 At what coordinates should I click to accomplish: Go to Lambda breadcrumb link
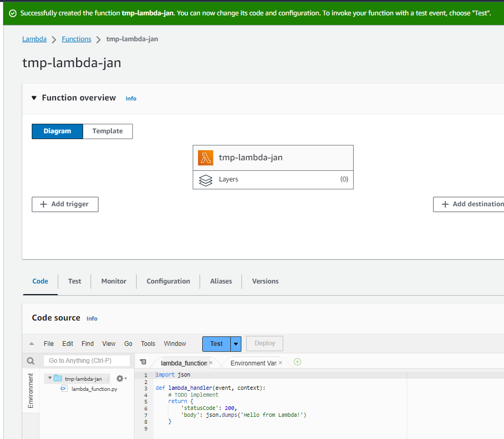(x=34, y=39)
